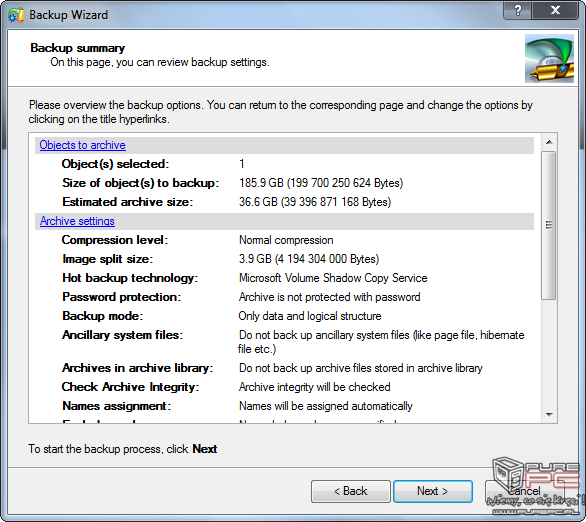Click the Next button
586x522 pixels.
pos(433,491)
